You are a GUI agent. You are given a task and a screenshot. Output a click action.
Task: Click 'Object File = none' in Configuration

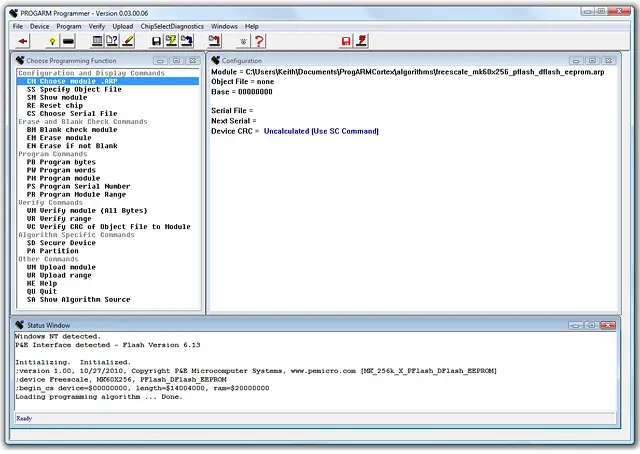pyautogui.click(x=242, y=82)
